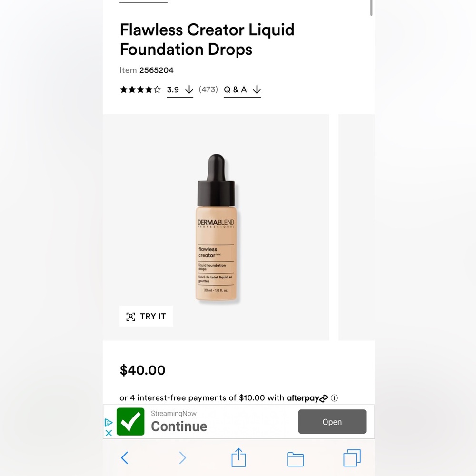
Task: Open the Safari bookmarks folder icon
Action: click(295, 457)
